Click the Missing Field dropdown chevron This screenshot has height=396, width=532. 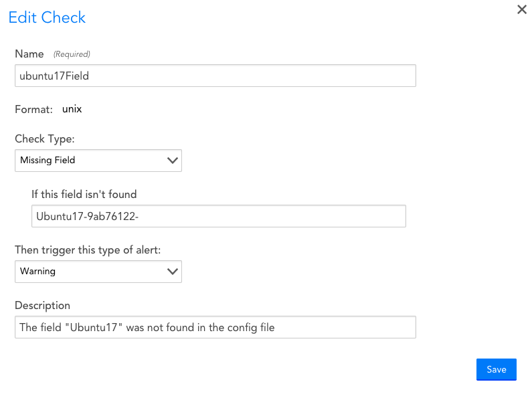[x=173, y=161]
